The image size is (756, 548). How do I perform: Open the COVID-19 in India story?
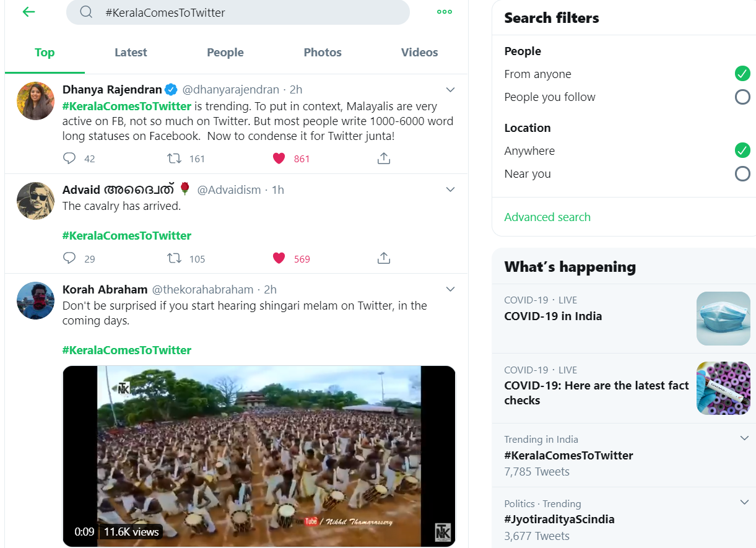pyautogui.click(x=553, y=316)
